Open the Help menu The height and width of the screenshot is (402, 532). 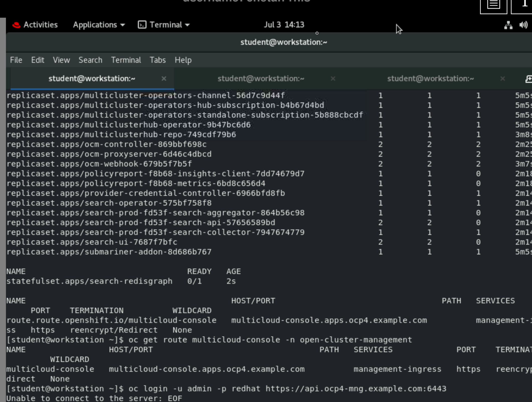[x=183, y=60]
